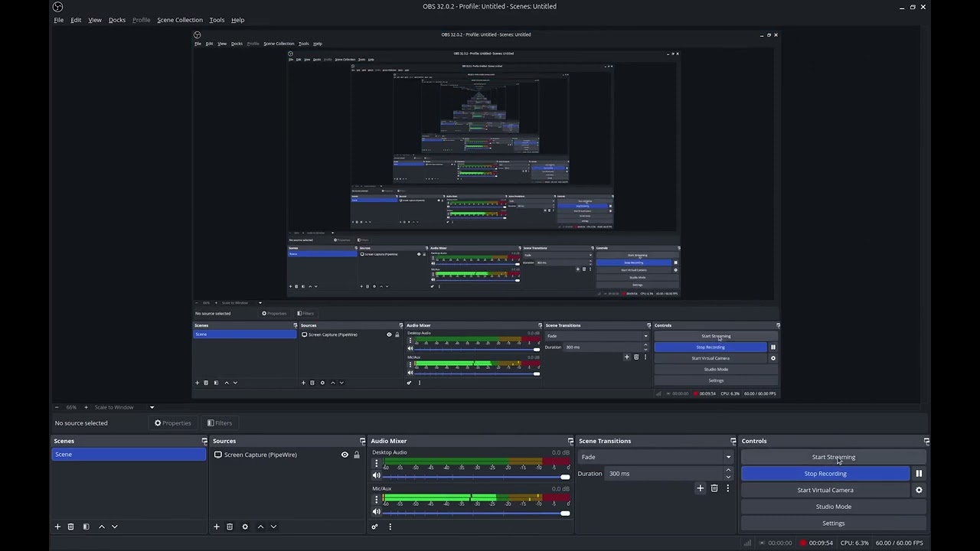980x551 pixels.
Task: Open the Fade transition dropdown
Action: [656, 457]
